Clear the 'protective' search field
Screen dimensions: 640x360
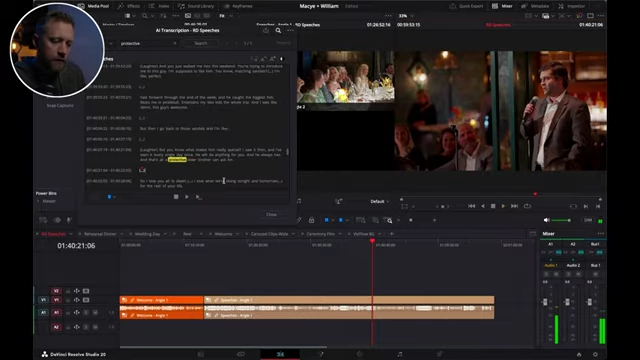pyautogui.click(x=175, y=43)
